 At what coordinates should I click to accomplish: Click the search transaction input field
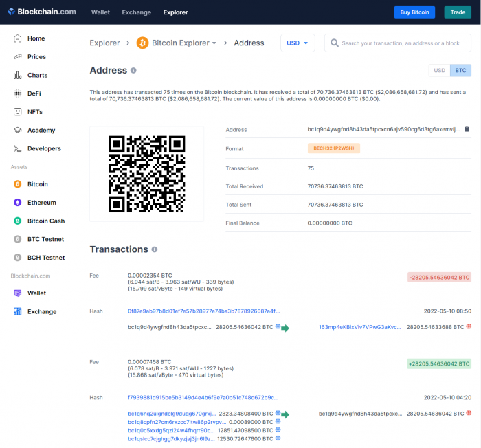click(x=398, y=43)
